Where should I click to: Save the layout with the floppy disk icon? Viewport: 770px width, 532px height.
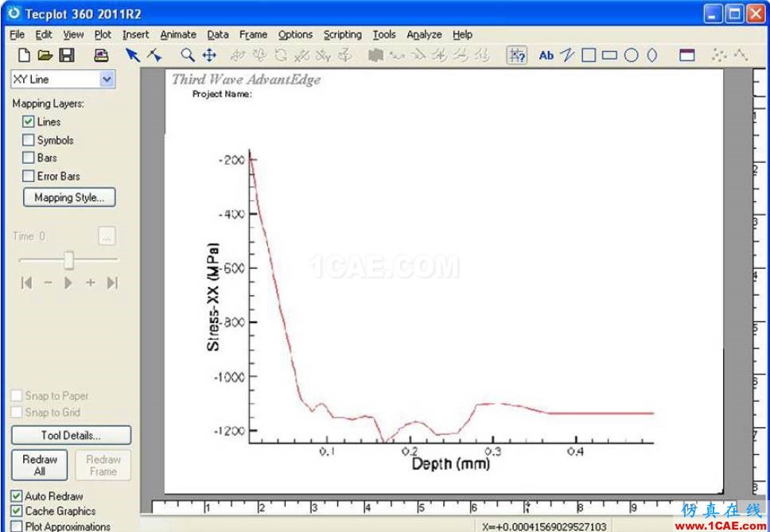(x=67, y=56)
